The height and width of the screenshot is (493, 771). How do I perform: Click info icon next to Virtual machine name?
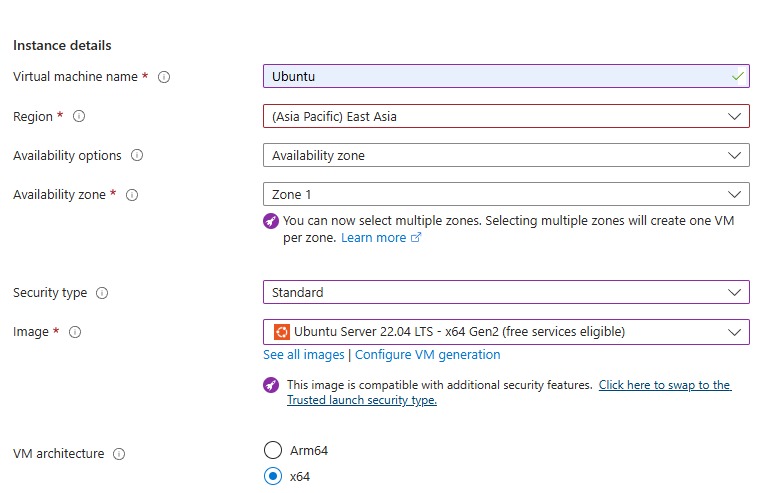164,77
